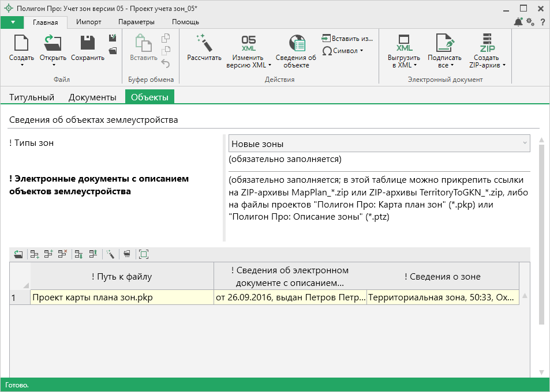Click the Вставить из... button
The width and height of the screenshot is (550, 392).
coord(347,39)
